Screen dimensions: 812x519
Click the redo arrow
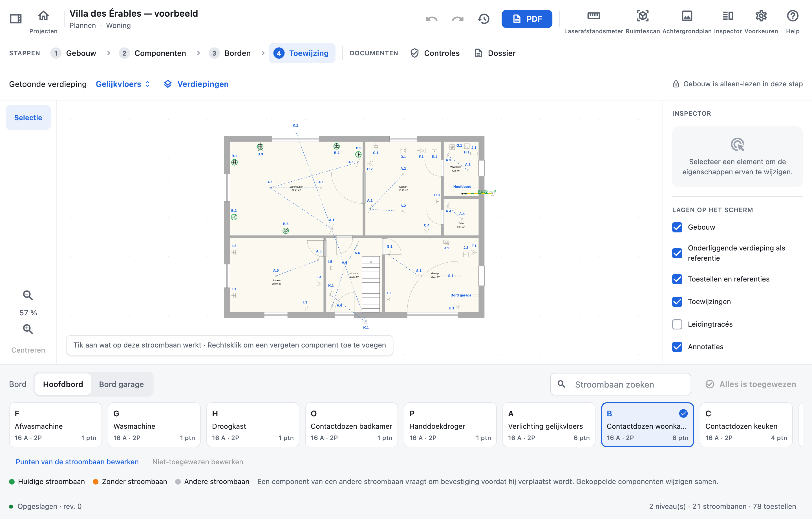point(458,19)
